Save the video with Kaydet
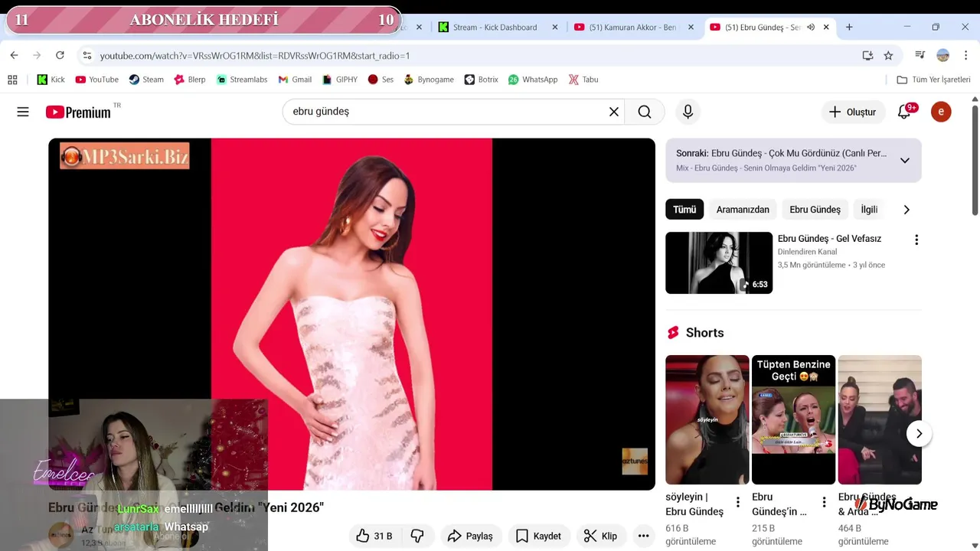The image size is (980, 551). [538, 536]
